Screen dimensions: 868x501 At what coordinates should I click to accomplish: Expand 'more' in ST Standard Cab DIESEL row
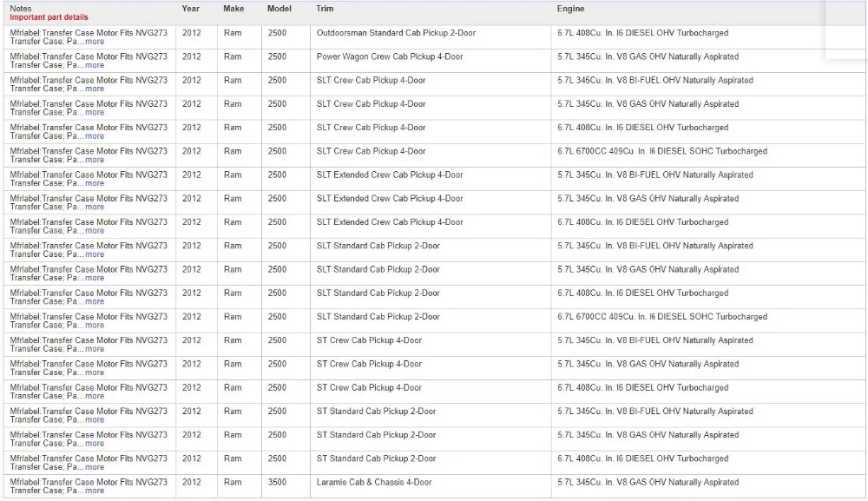pyautogui.click(x=95, y=467)
